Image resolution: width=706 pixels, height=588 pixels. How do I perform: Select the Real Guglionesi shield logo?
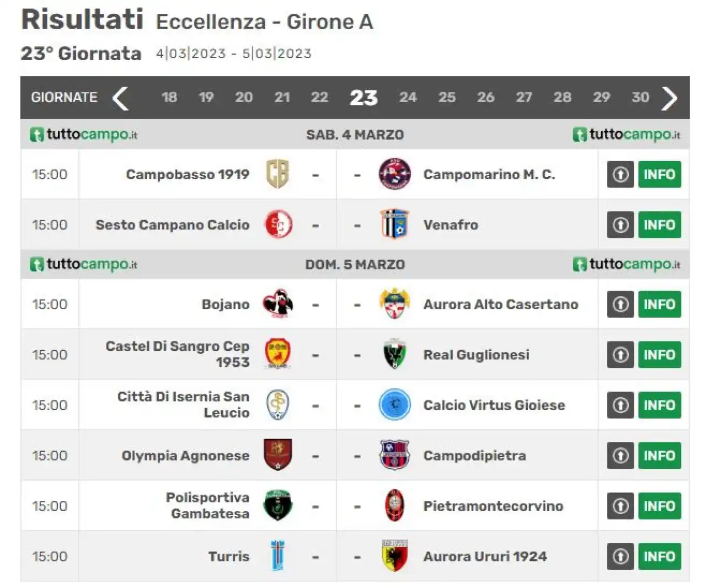(x=394, y=355)
